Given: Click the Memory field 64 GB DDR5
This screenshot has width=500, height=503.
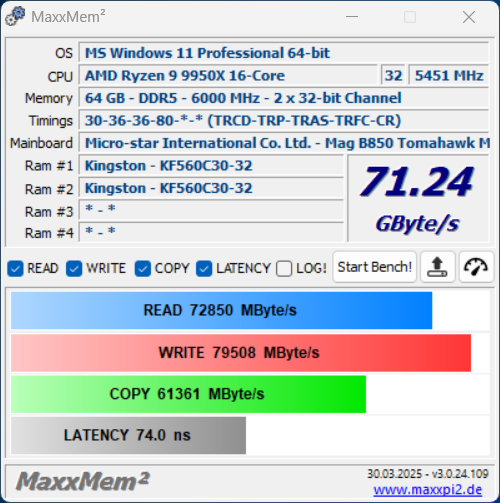Looking at the screenshot, I should pos(284,98).
